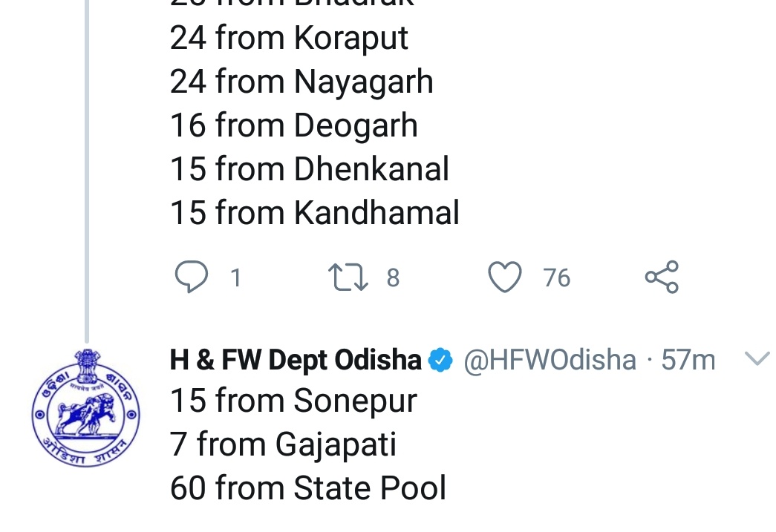Like the tweet with the heart icon
The height and width of the screenshot is (532, 776).
[x=505, y=278]
